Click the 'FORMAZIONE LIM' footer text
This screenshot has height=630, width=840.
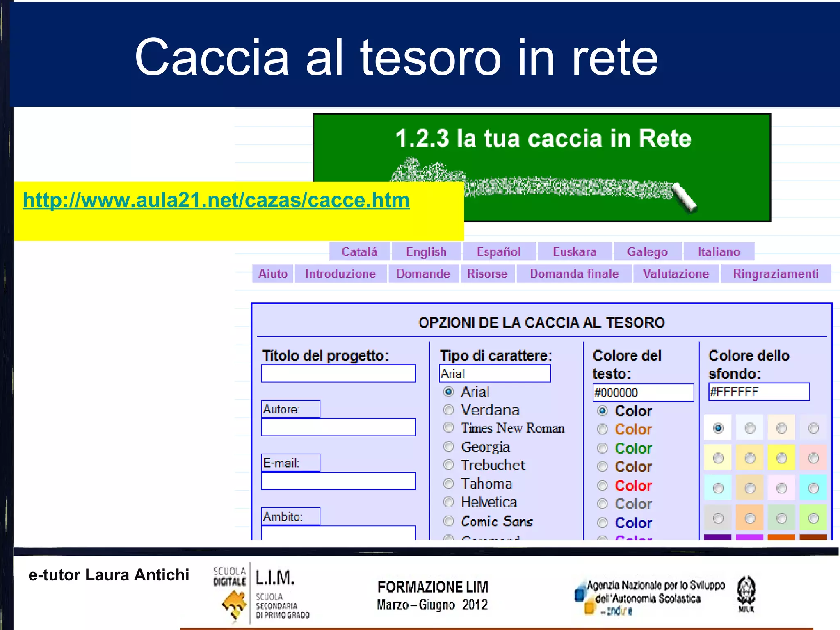433,587
